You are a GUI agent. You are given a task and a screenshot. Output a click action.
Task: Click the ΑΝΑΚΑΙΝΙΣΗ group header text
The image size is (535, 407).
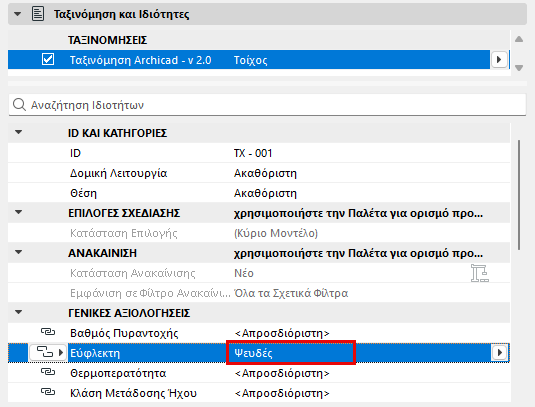(102, 253)
